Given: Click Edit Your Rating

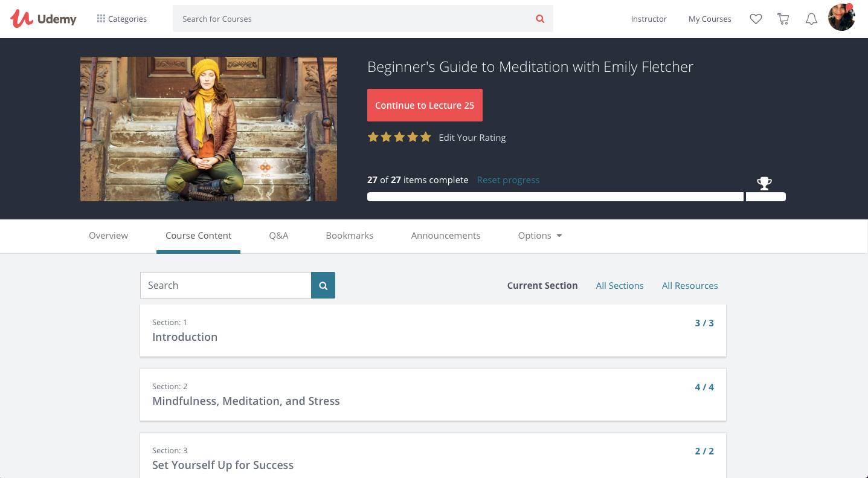Looking at the screenshot, I should (x=472, y=137).
